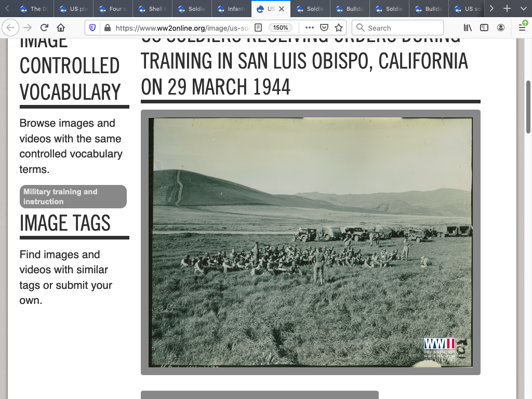Image resolution: width=532 pixels, height=399 pixels.
Task: Go to the browser home page
Action: point(61,28)
